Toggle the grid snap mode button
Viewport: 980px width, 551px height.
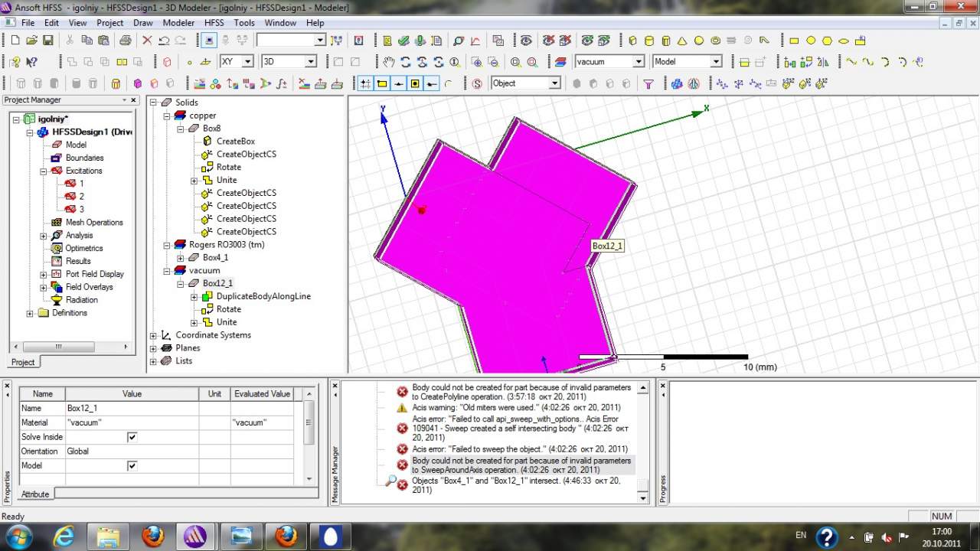365,83
